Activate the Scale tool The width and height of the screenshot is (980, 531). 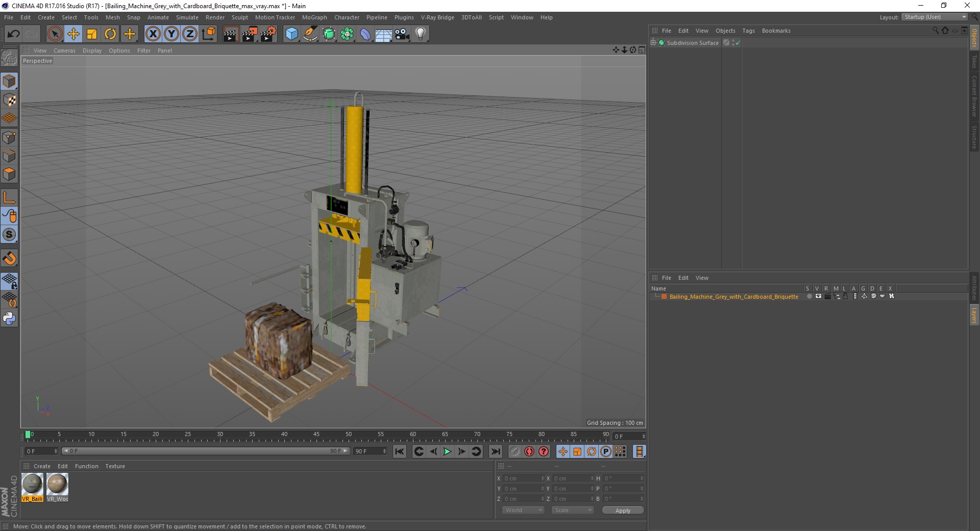[x=92, y=34]
